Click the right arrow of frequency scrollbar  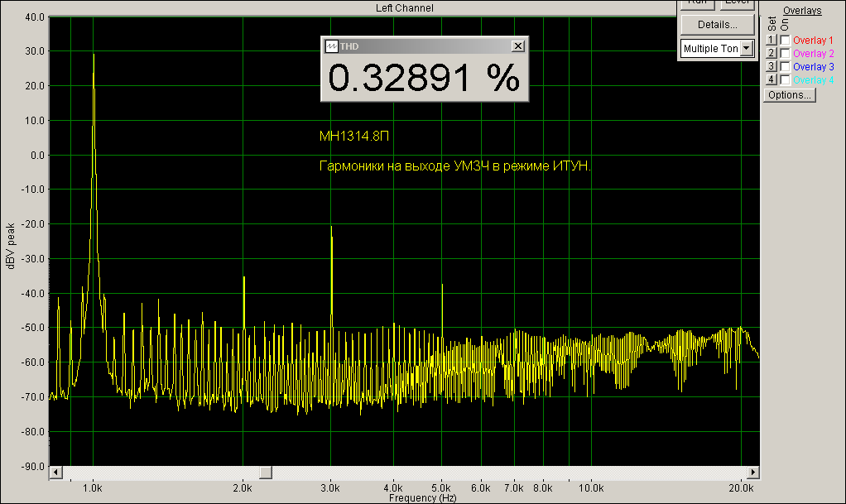pos(753,473)
